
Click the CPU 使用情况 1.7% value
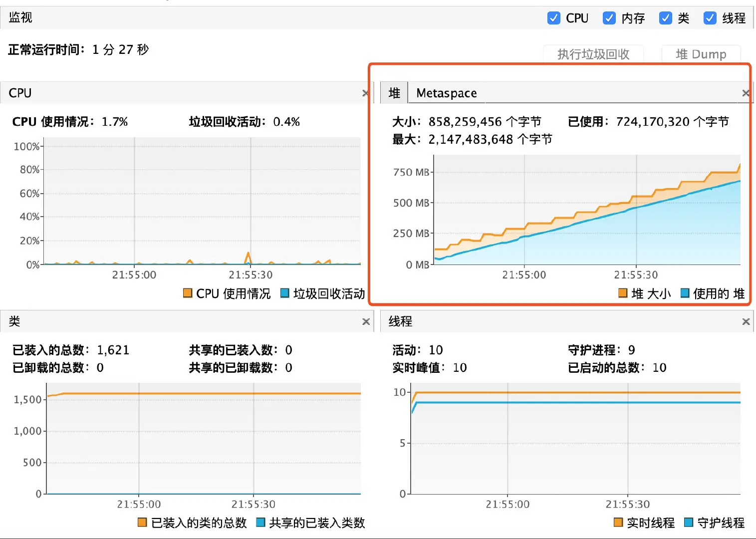[115, 122]
